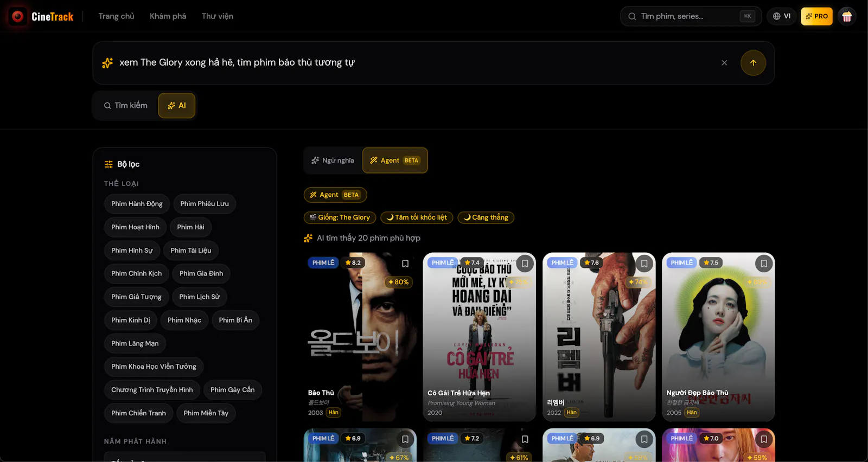Click the 7.5 star rating badge
868x462 pixels.
(x=711, y=262)
